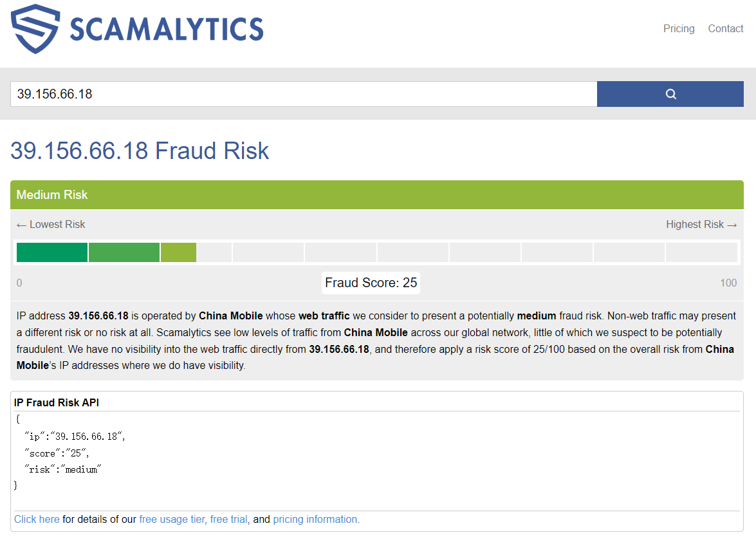Open the Pricing page
Screen dimensions: 756x537
pos(679,28)
